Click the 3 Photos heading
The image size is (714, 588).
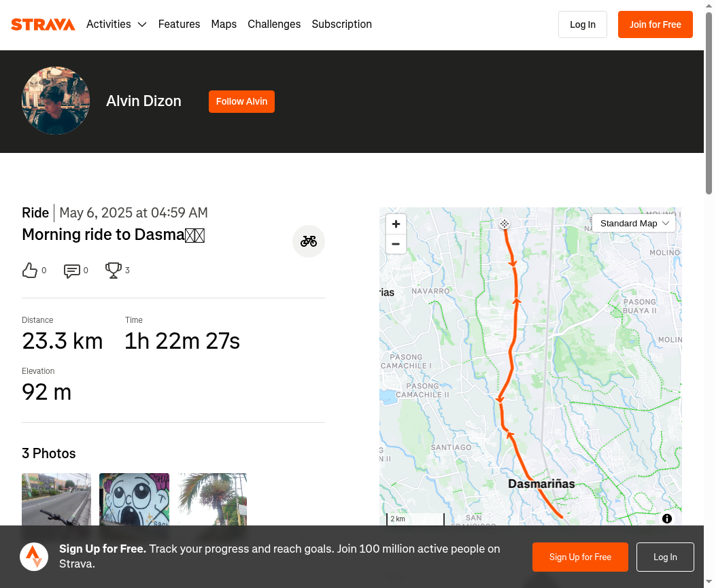(x=49, y=453)
